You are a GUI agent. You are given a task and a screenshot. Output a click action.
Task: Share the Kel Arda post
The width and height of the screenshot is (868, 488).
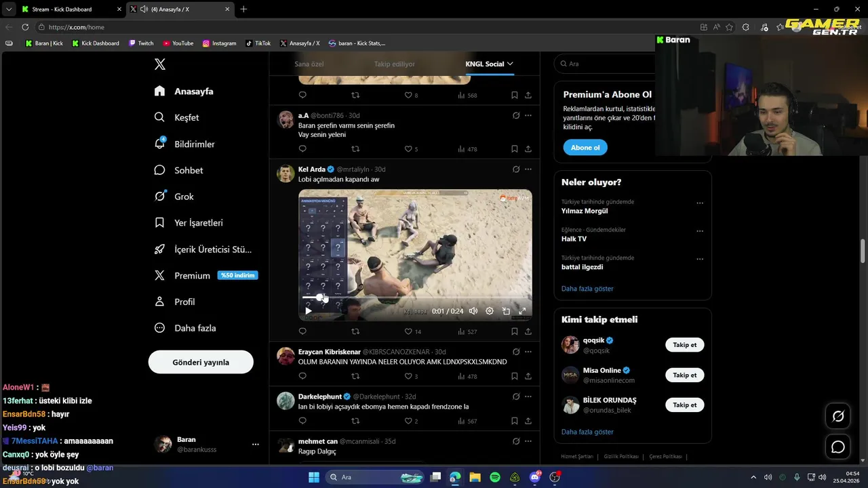click(x=528, y=331)
